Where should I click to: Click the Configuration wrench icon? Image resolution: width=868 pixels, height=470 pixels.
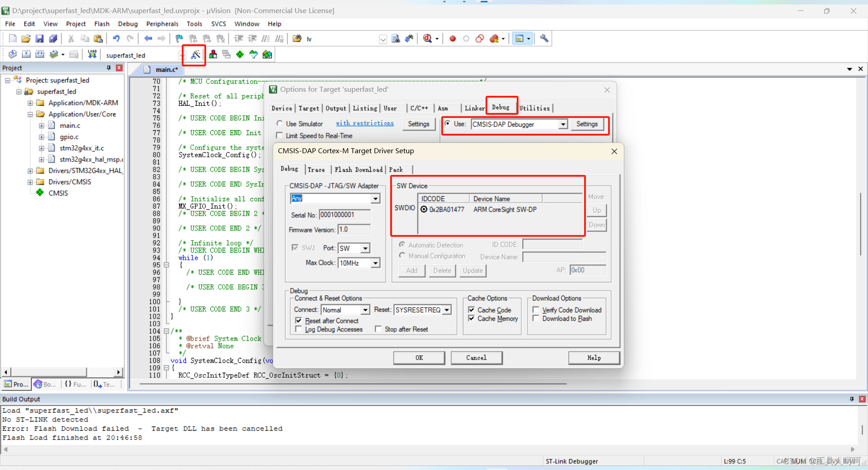pyautogui.click(x=544, y=38)
